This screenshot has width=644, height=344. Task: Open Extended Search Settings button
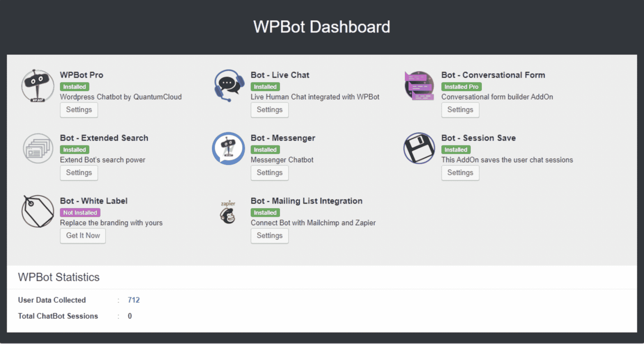(79, 172)
